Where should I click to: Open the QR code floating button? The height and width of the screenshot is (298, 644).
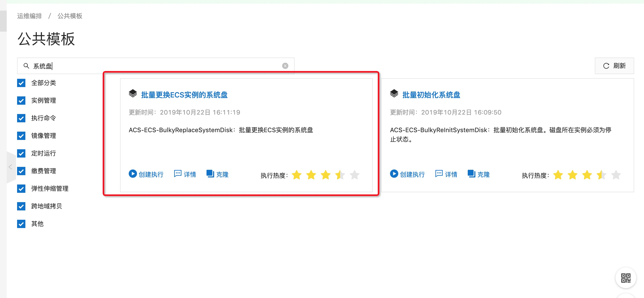click(x=626, y=278)
